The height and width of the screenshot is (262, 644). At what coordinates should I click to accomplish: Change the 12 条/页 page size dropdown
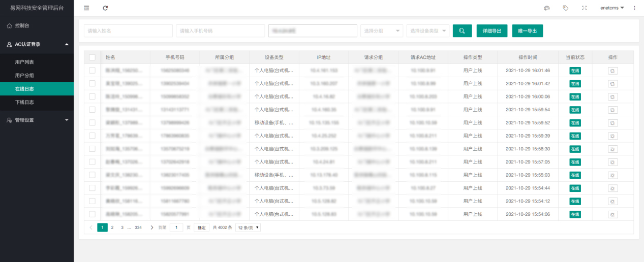[x=248, y=227]
